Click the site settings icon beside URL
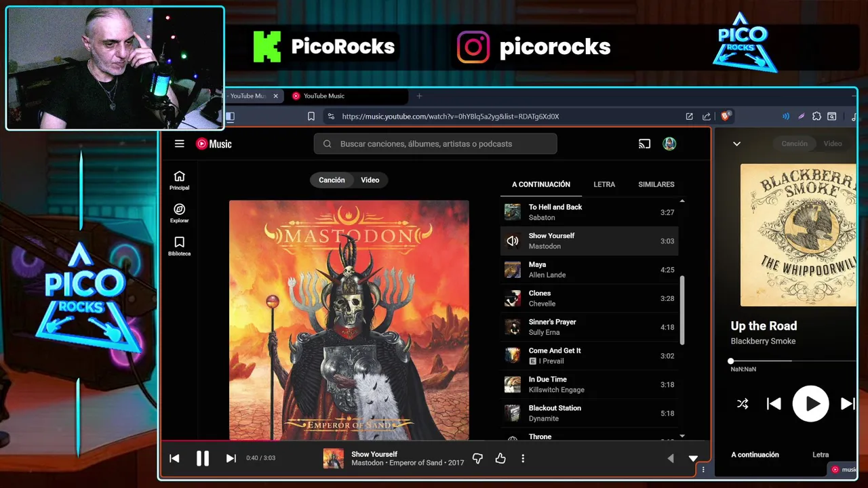Screen dimensions: 868x488 click(330, 117)
